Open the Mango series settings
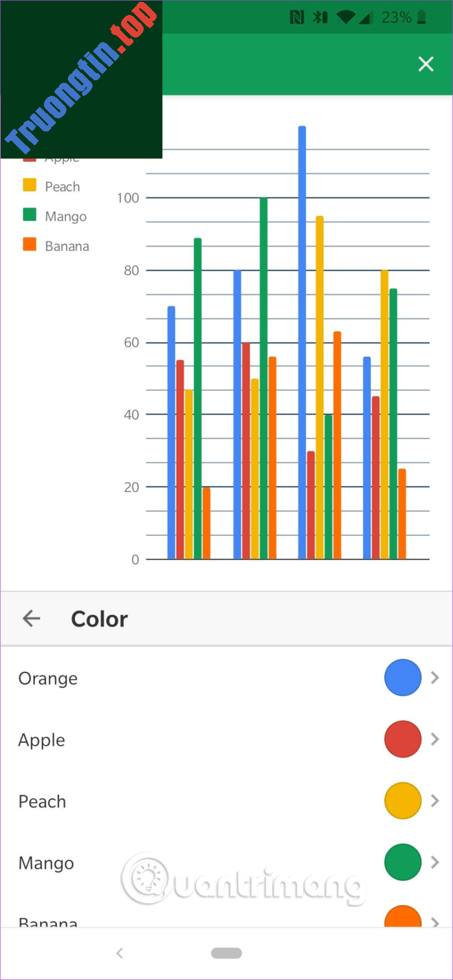This screenshot has height=980, width=453. tap(45, 862)
